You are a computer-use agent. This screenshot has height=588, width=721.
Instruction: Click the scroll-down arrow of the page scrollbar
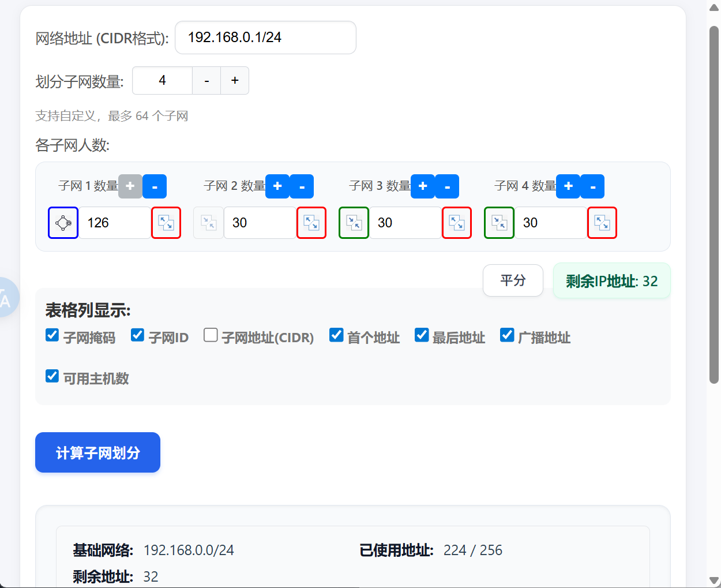[x=714, y=580]
